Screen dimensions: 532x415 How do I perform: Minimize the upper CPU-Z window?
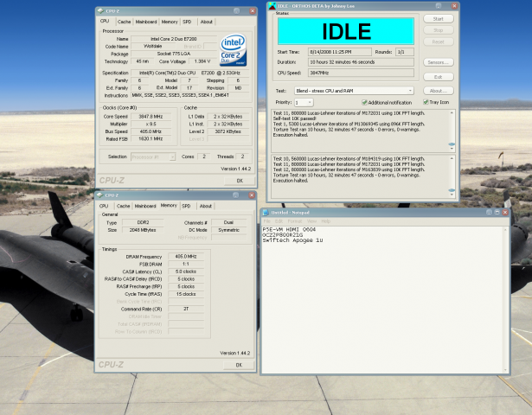(236, 11)
